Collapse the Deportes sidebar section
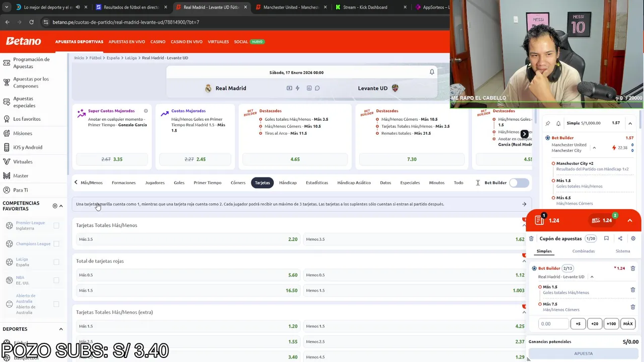 tap(61, 329)
